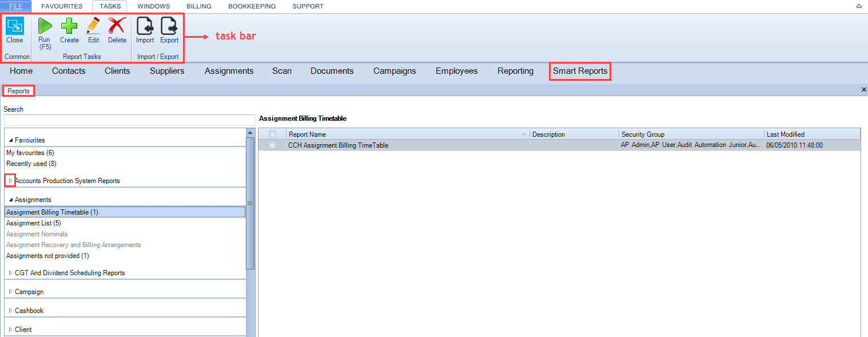The height and width of the screenshot is (337, 868).
Task: Switch to the SUPPORT ribbon tab
Action: click(x=308, y=6)
